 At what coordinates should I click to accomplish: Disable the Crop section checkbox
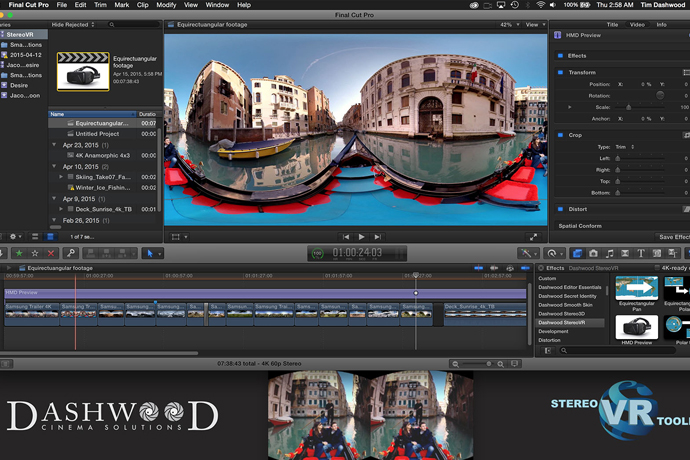pyautogui.click(x=560, y=135)
